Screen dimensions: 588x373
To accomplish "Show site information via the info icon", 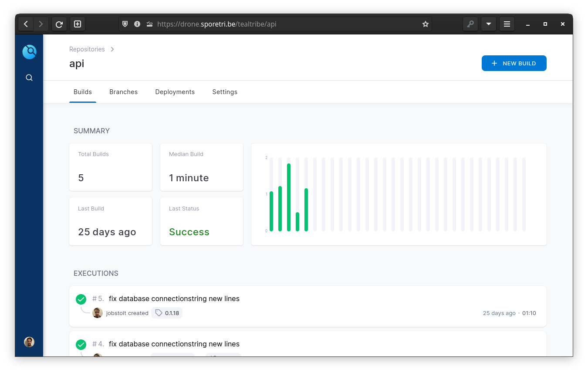I will [x=137, y=24].
